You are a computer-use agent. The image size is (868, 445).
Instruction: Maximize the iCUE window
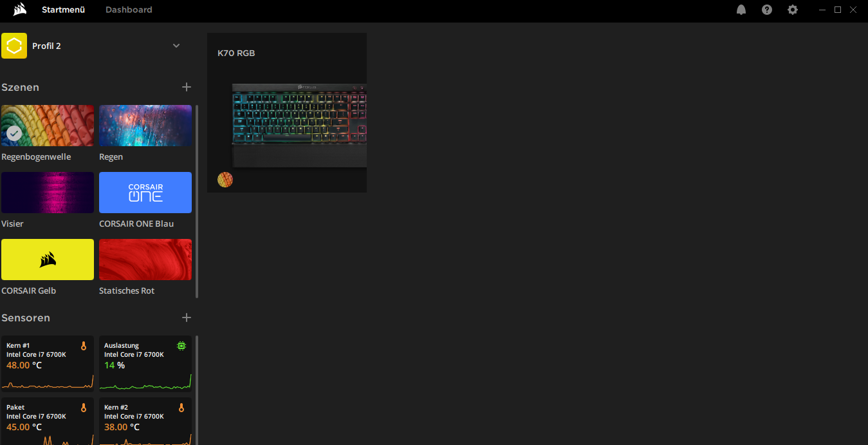point(838,10)
